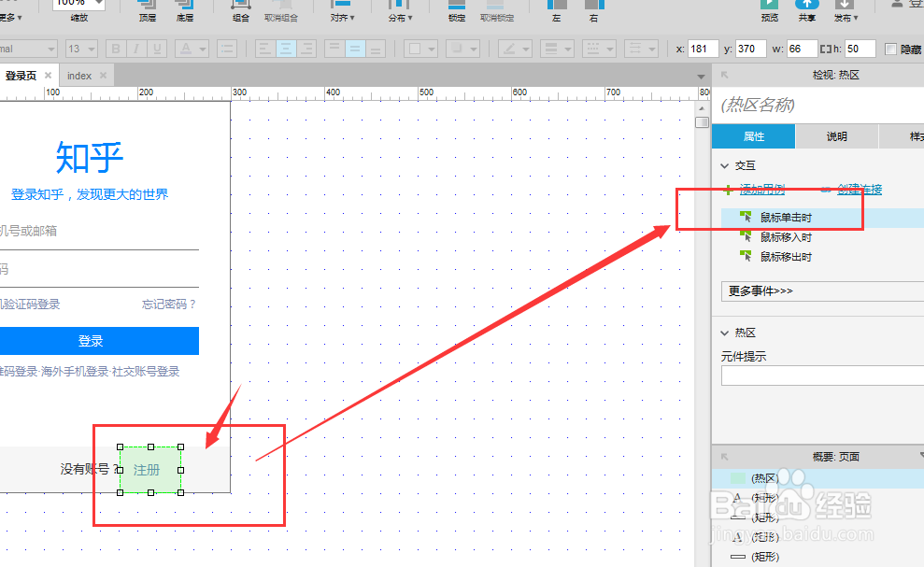Screen dimensions: 924x567
Task: Switch to the 登录页 page tab
Action: [21, 76]
